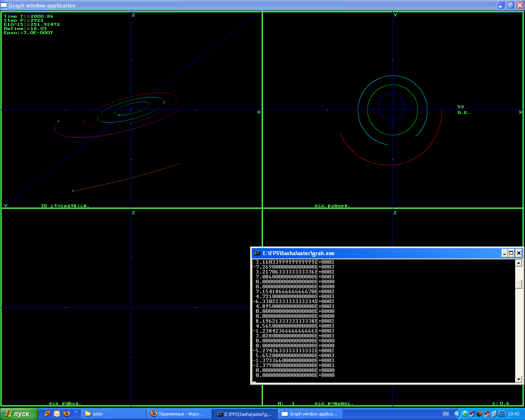Restore down the Graph window application

510,5
